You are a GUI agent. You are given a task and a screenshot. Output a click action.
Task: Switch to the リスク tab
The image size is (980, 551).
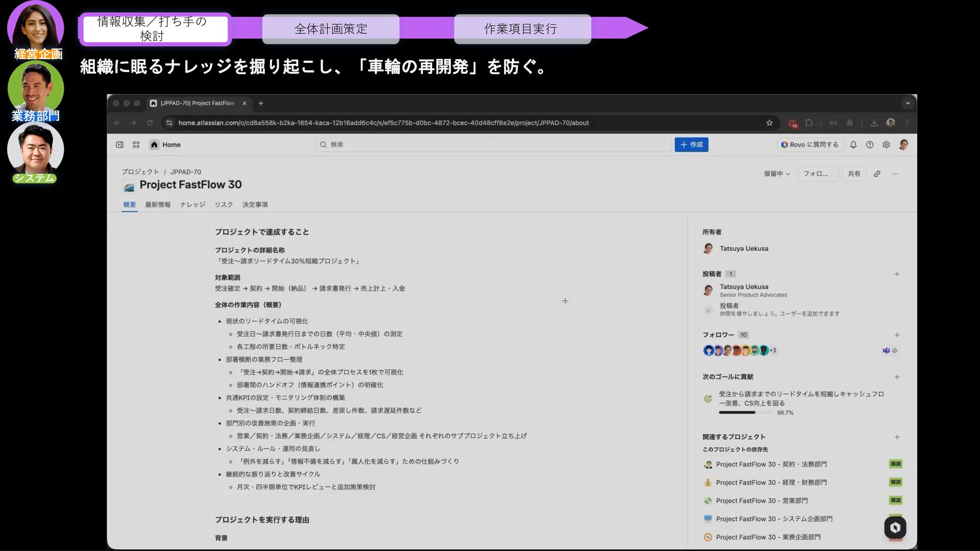click(224, 205)
